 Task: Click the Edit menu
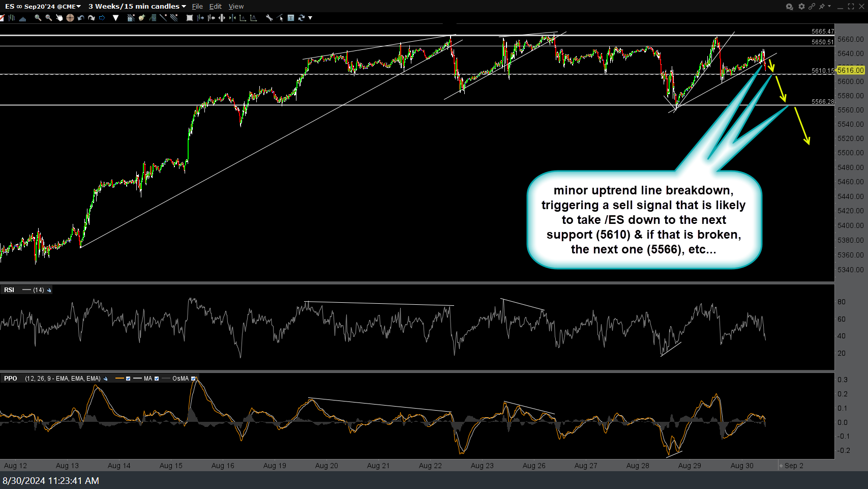tap(215, 6)
